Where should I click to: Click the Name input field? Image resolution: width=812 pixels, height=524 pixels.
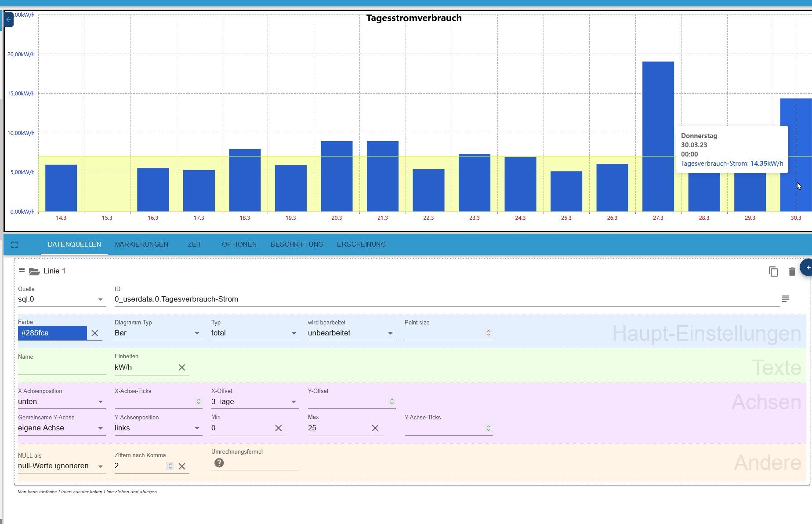62,368
